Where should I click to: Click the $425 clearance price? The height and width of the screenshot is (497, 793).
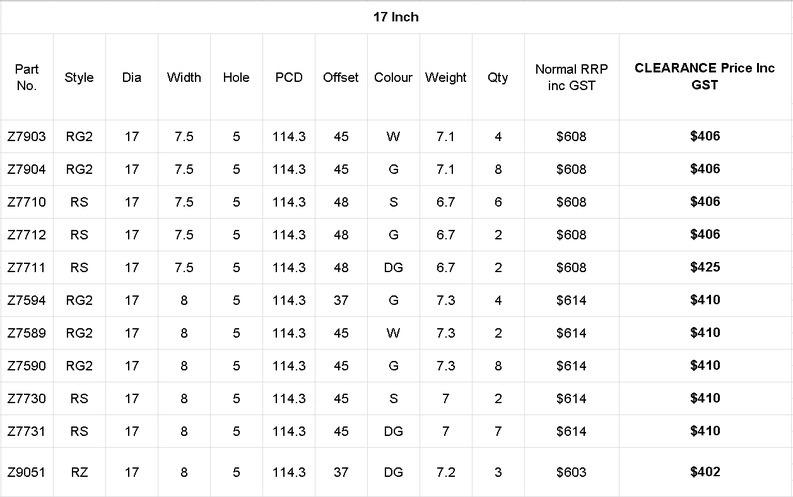pos(705,268)
